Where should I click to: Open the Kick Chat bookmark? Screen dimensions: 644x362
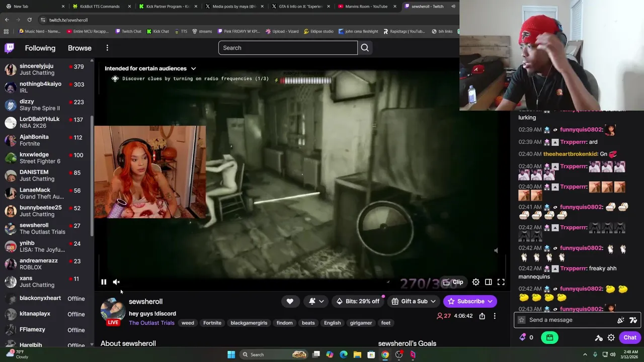[158, 31]
